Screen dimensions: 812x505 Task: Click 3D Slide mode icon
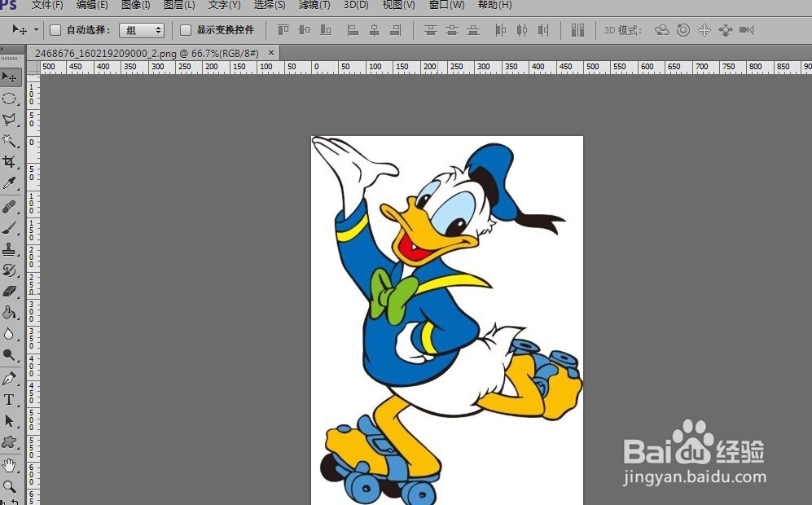[726, 30]
